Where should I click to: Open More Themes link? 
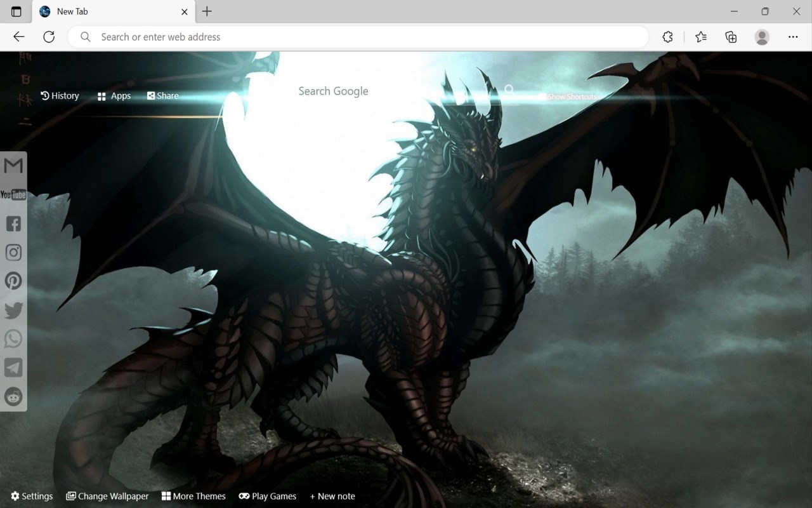click(x=193, y=497)
